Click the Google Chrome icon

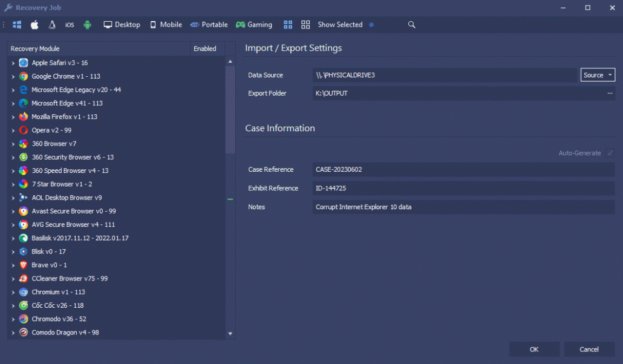coord(24,76)
